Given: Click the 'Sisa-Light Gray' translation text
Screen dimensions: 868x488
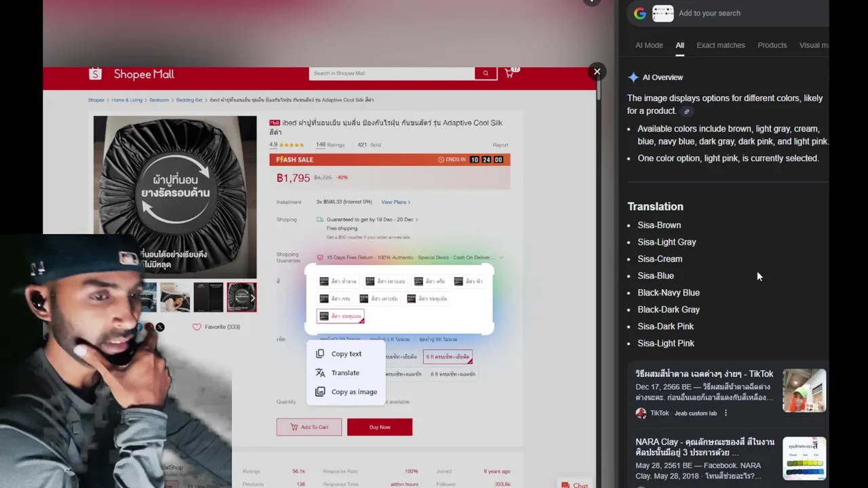Looking at the screenshot, I should coord(667,242).
